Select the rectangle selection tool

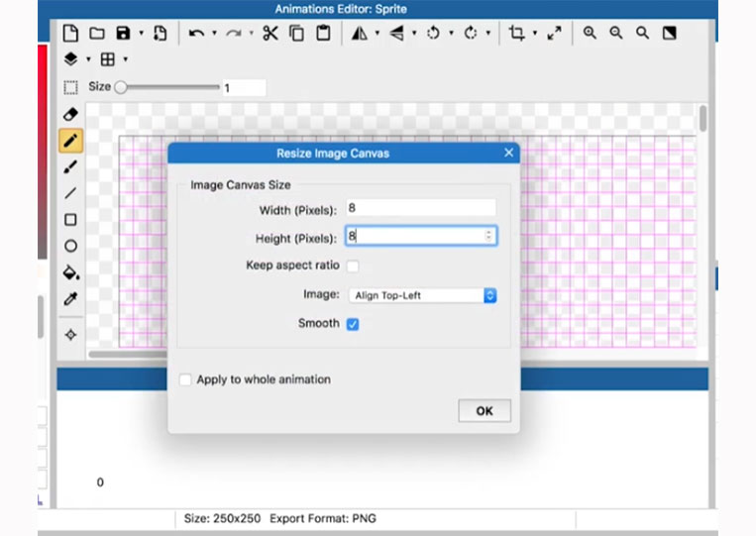[x=71, y=87]
